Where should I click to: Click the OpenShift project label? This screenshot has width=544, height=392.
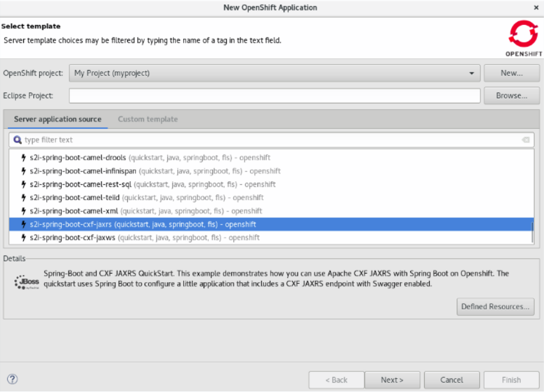click(x=33, y=73)
